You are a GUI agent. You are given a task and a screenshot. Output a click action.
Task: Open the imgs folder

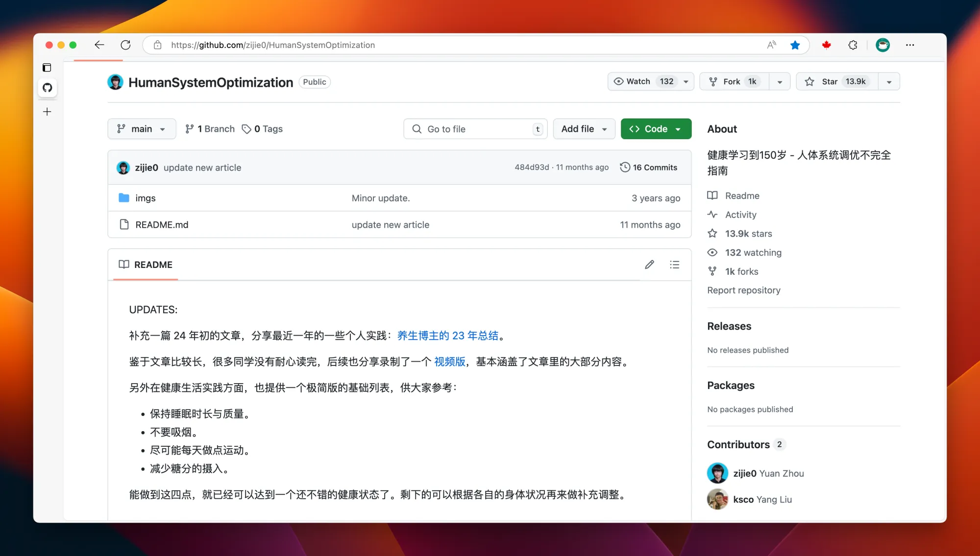[x=145, y=198]
